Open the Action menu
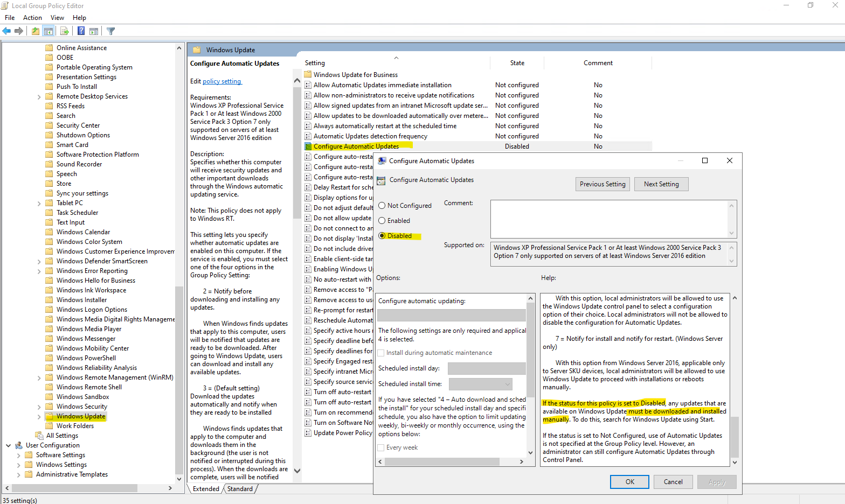The width and height of the screenshot is (845, 504). pos(32,18)
